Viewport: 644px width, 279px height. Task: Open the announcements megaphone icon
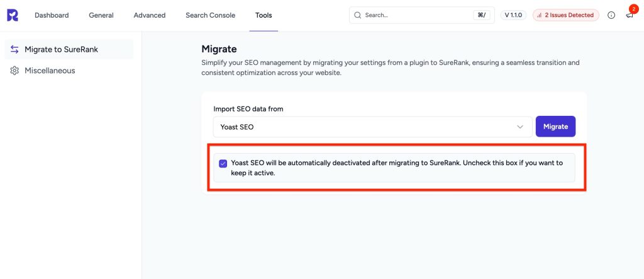tap(630, 15)
